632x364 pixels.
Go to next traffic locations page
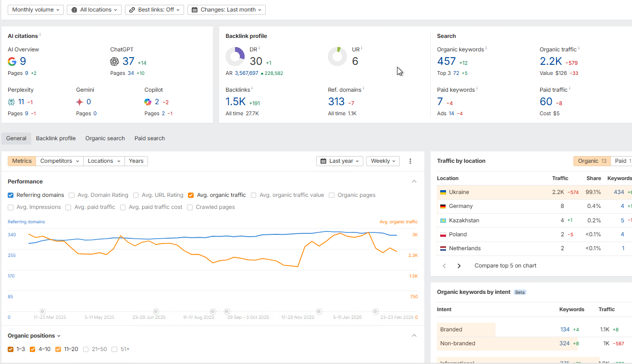click(459, 266)
